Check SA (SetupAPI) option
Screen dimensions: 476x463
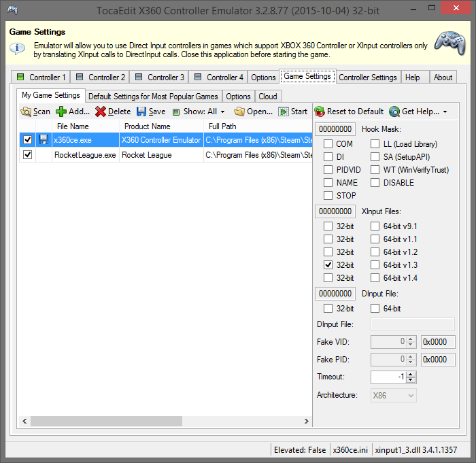(375, 156)
